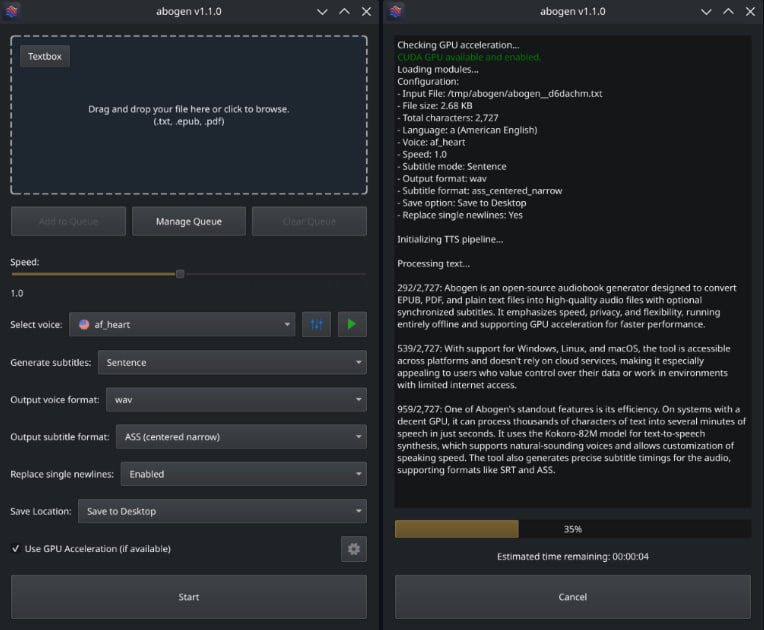Click the Start button
This screenshot has height=630, width=764.
click(189, 597)
